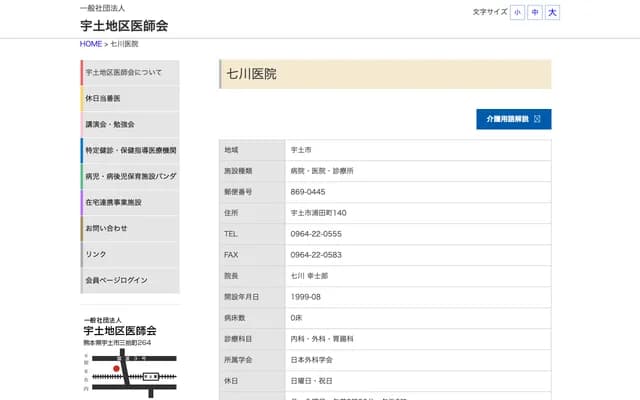Click the 宇土地区医師会 site logo in header
640x400 pixels.
point(124,25)
